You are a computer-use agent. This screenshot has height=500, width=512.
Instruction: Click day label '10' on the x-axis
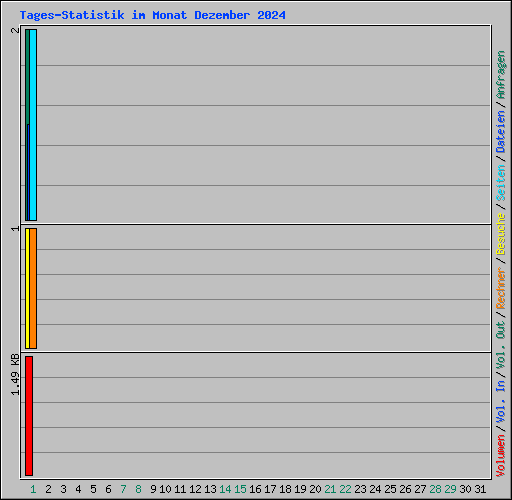pos(165,489)
